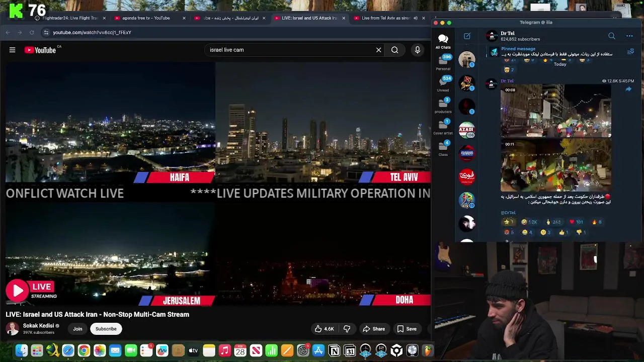Screen dimensions: 644x362
Task: Open Unread folder in Telegram
Action: (x=443, y=83)
